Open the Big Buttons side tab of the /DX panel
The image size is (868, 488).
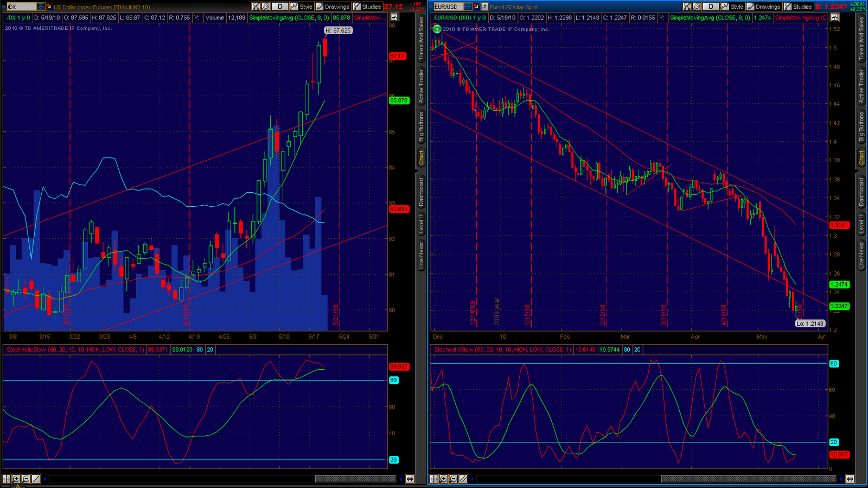pyautogui.click(x=421, y=126)
